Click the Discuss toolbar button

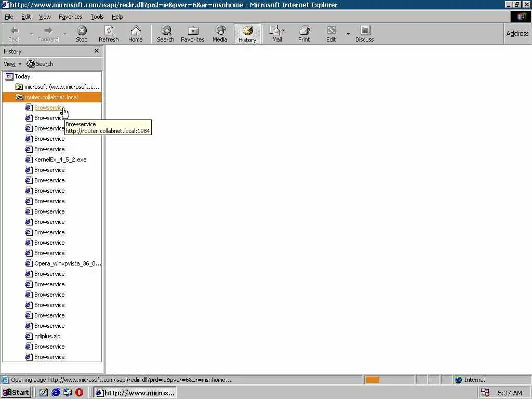tap(365, 34)
